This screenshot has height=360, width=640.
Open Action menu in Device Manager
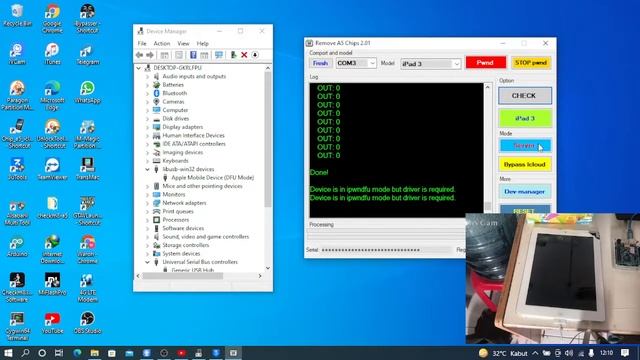tap(162, 43)
